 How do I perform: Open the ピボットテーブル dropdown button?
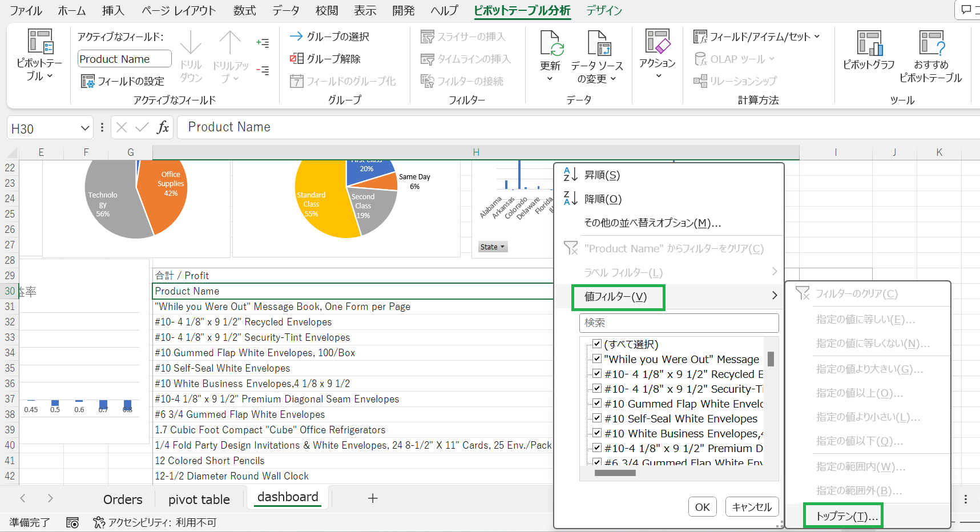click(x=39, y=55)
